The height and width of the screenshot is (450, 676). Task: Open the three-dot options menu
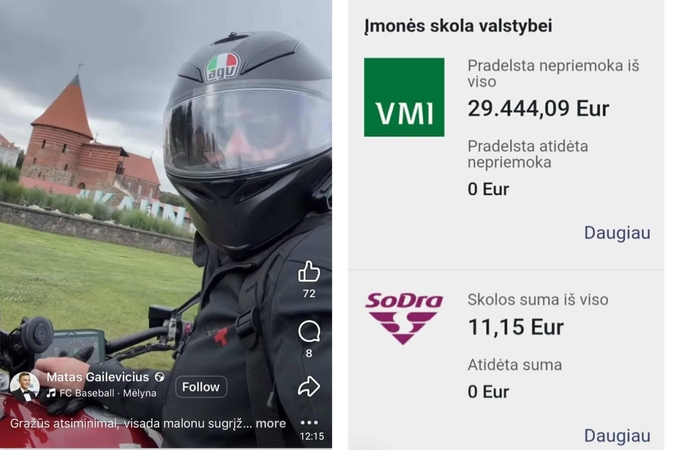[309, 422]
